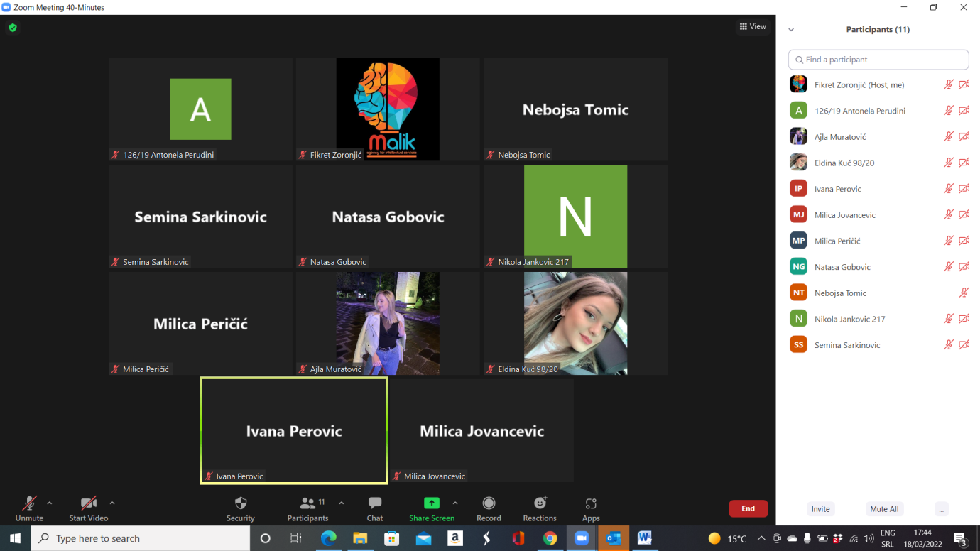980x551 pixels.
Task: Toggle Nebojsa Tomic's microphone in participant list
Action: click(964, 293)
